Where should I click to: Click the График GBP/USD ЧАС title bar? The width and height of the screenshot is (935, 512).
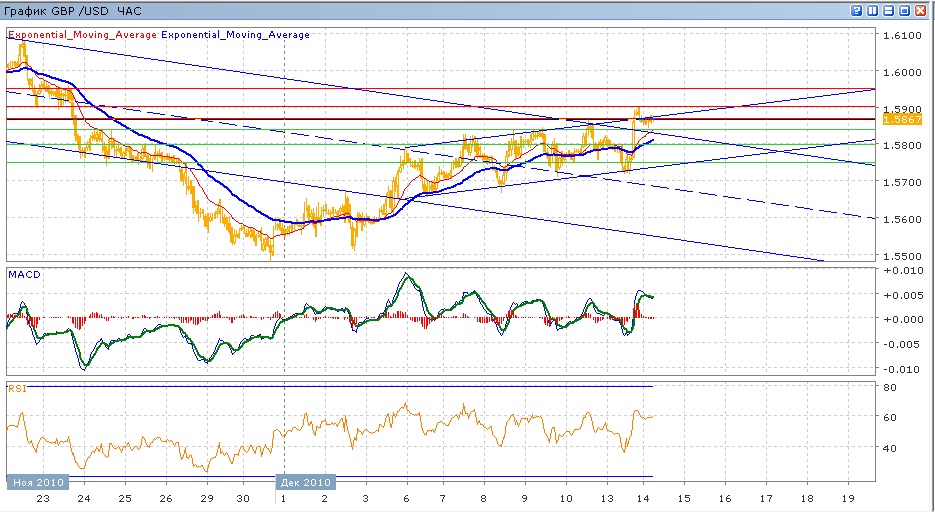coord(73,10)
